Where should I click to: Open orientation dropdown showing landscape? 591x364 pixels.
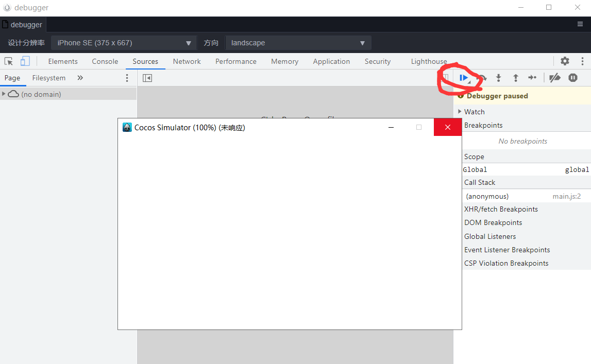(x=298, y=43)
